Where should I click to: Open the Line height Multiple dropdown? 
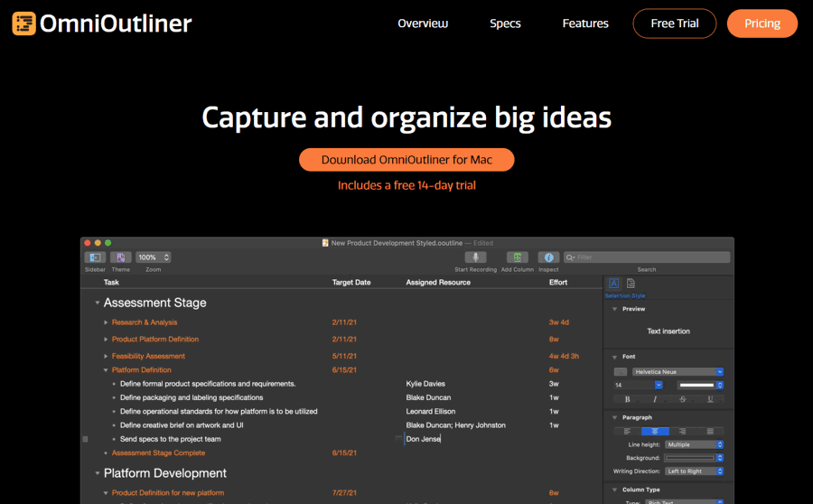(x=694, y=444)
